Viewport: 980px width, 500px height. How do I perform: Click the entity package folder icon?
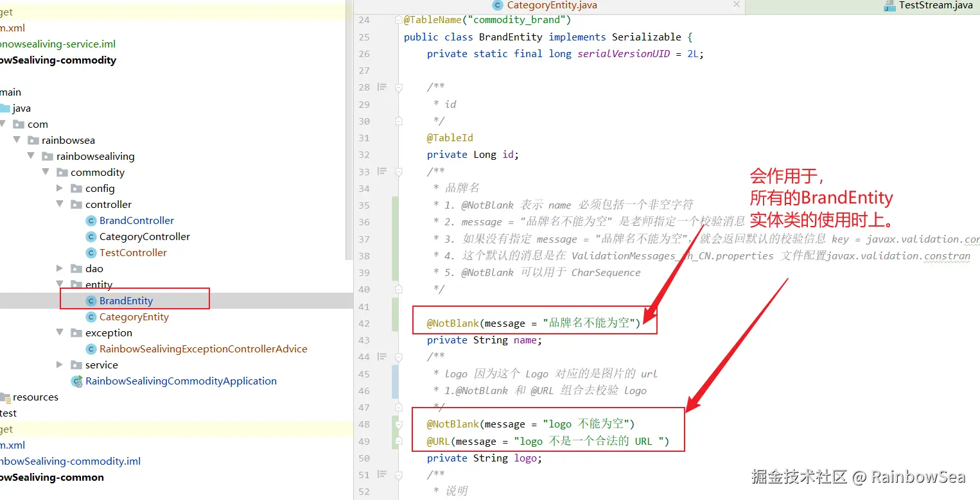click(77, 285)
